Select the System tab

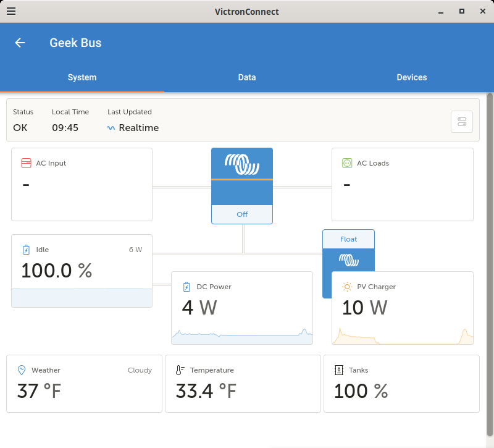82,78
